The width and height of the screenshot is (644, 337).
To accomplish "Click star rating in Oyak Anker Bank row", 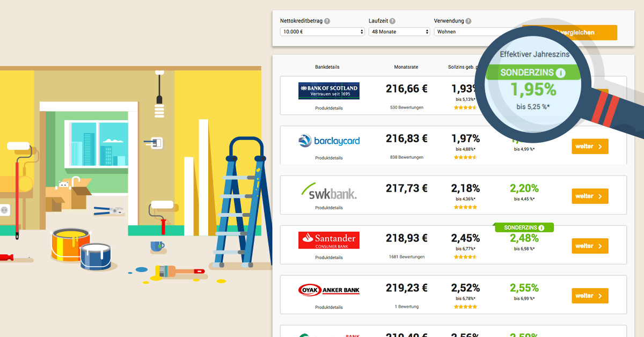I will [465, 307].
